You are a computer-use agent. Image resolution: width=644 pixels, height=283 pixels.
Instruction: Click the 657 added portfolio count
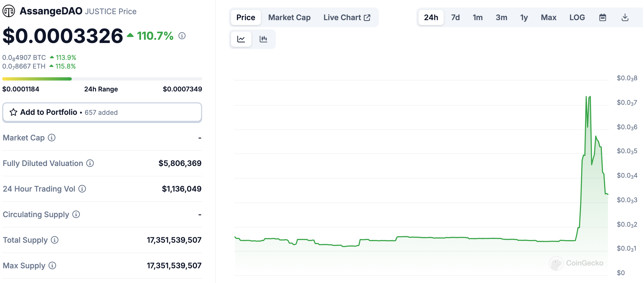(101, 112)
